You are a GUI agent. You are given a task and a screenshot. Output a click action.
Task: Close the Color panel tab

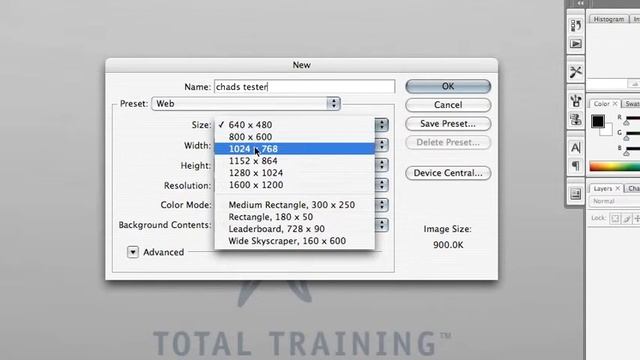(x=615, y=104)
